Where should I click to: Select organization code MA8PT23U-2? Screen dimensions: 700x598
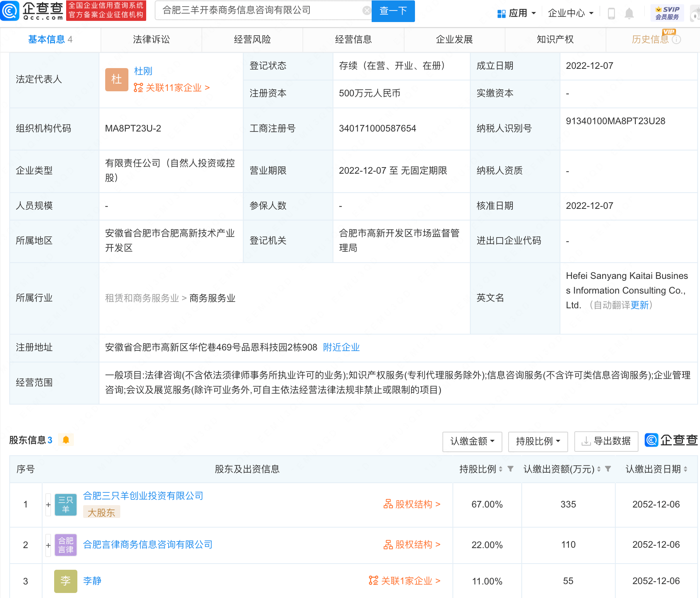[x=133, y=128]
